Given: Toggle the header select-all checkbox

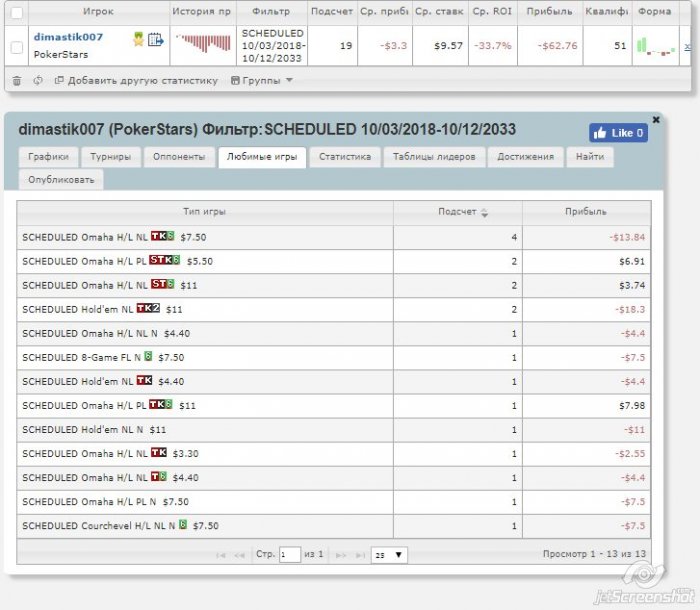Looking at the screenshot, I should 17,13.
